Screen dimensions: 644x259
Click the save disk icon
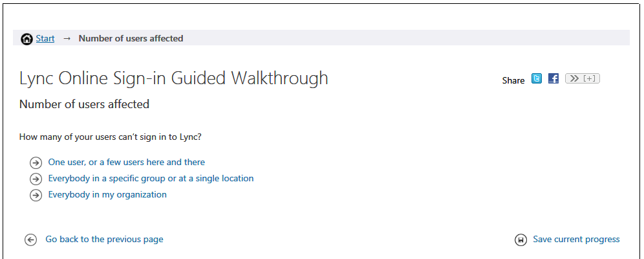(521, 240)
